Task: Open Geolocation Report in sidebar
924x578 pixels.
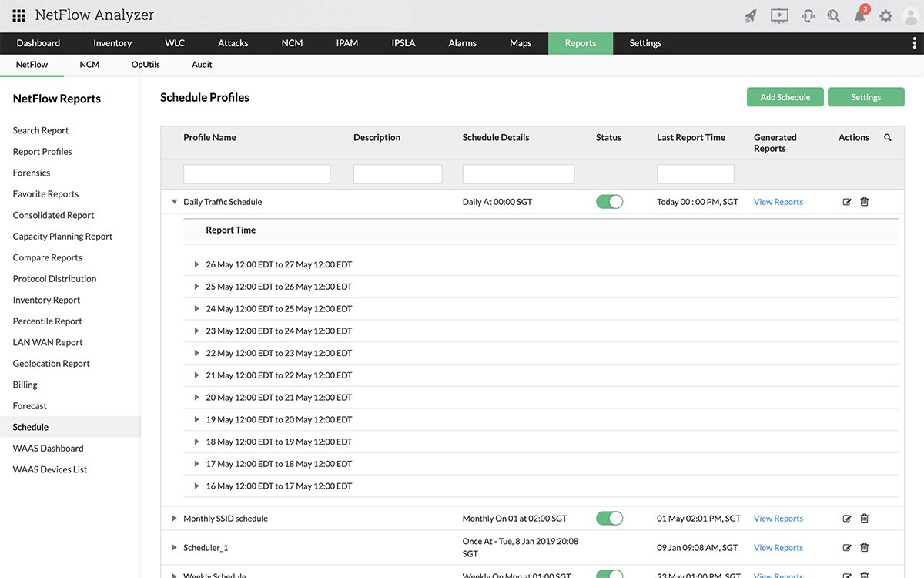Action: (52, 364)
